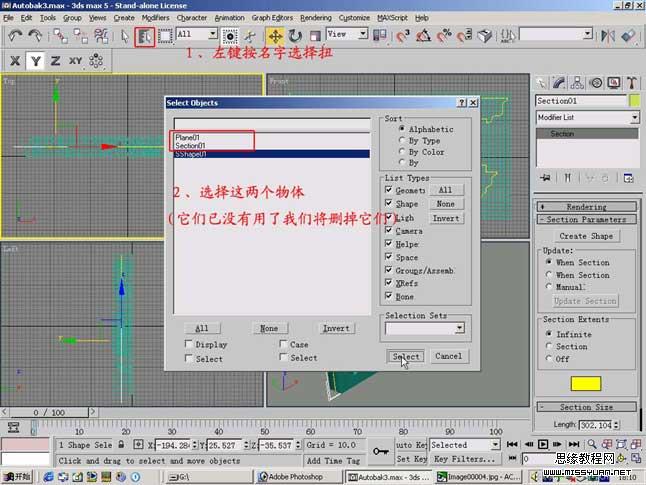The image size is (646, 485).
Task: Click Invert button below object list
Action: pos(336,328)
